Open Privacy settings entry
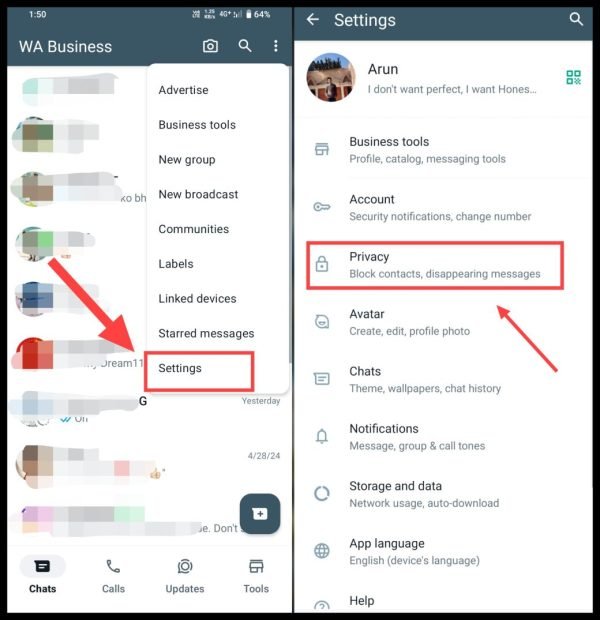The image size is (600, 620). 435,265
